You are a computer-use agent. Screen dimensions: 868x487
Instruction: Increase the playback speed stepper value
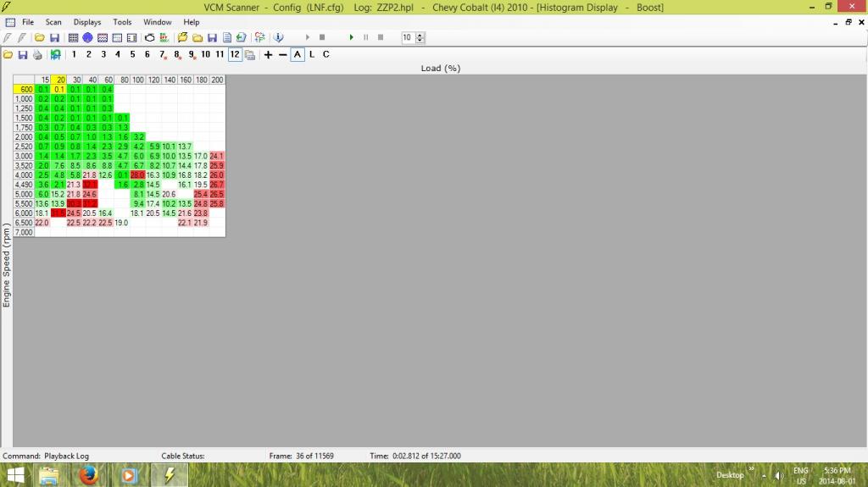420,36
